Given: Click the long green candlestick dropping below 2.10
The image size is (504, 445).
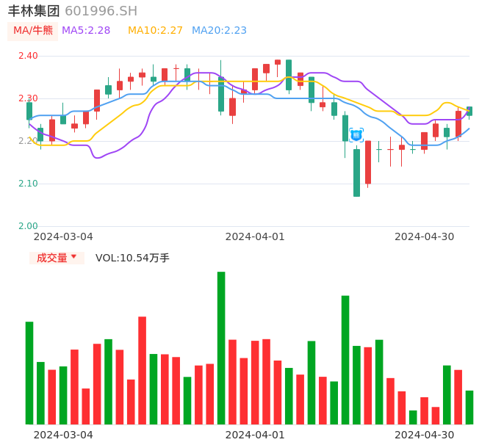Looking at the screenshot, I should [356, 173].
